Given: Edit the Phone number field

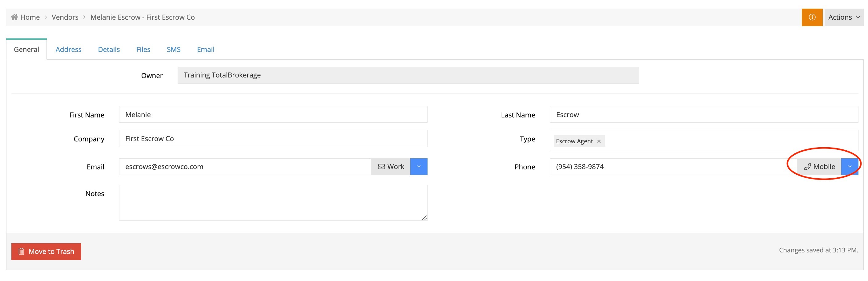Looking at the screenshot, I should tap(673, 167).
